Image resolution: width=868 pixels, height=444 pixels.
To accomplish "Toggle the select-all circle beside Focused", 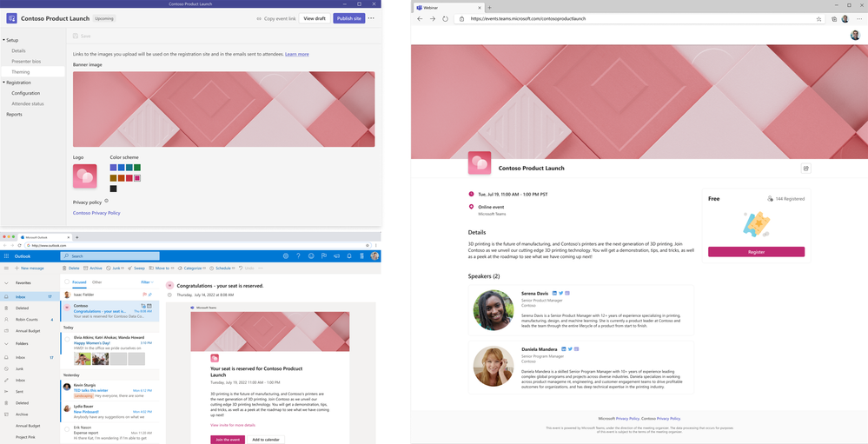I will click(x=67, y=282).
